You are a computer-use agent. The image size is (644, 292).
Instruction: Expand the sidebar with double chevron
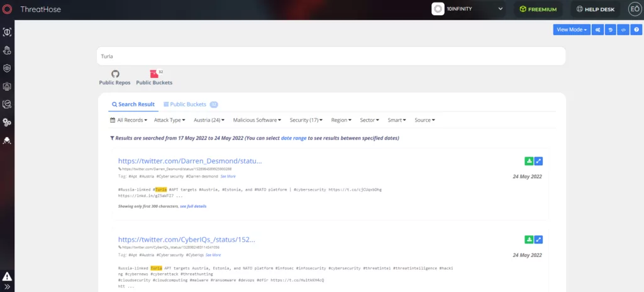pyautogui.click(x=7, y=287)
